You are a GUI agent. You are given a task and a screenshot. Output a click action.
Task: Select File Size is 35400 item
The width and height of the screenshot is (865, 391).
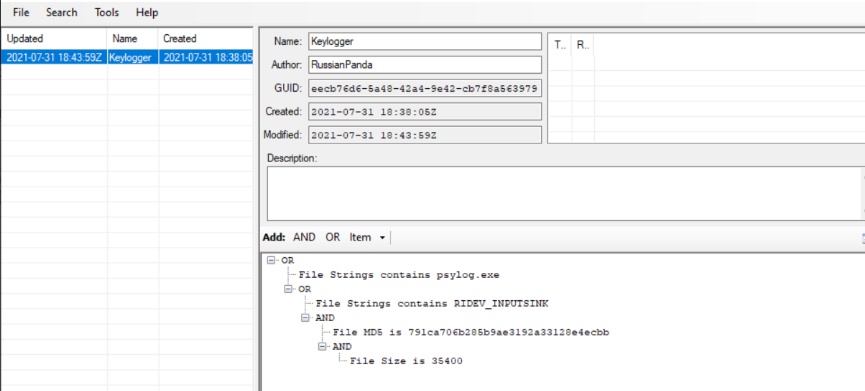(406, 361)
